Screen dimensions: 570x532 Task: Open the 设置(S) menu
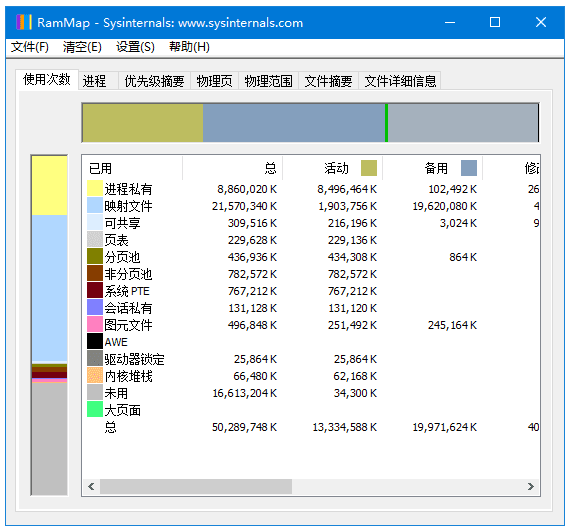[x=135, y=47]
